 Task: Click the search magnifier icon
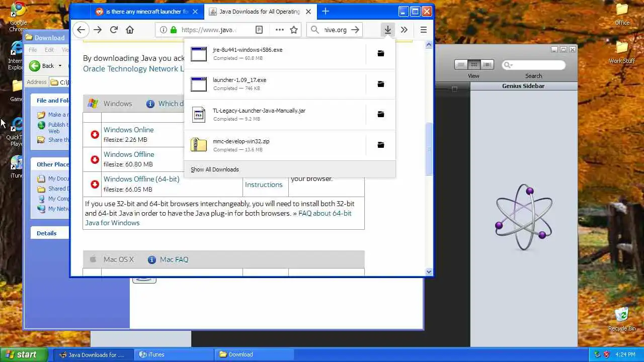[x=315, y=30]
